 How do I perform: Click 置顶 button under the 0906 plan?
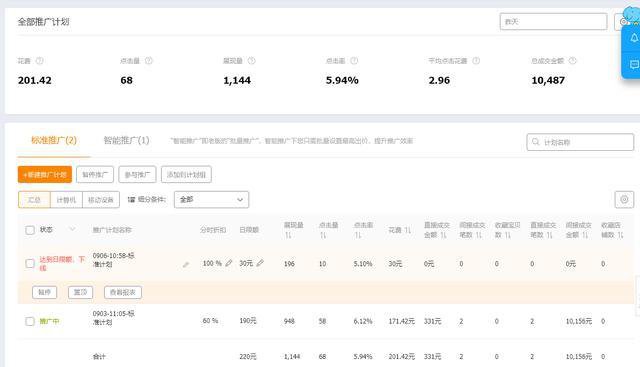80,292
